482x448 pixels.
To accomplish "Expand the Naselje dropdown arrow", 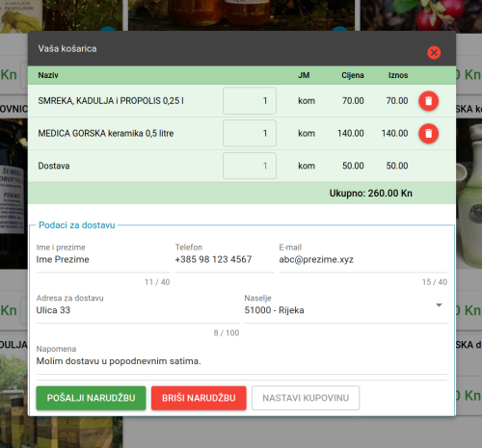I will 439,305.
